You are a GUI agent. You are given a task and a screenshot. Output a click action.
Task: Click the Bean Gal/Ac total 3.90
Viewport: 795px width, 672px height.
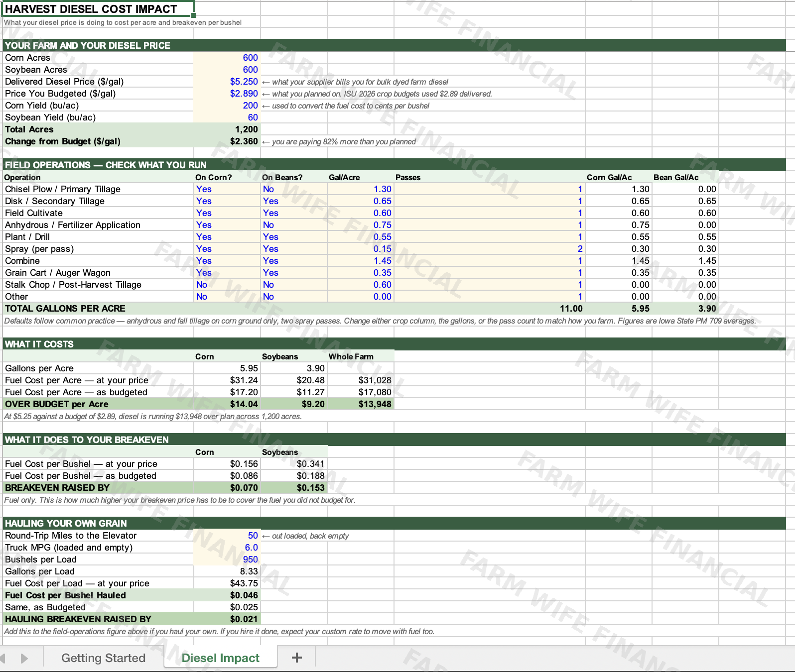[x=685, y=309]
